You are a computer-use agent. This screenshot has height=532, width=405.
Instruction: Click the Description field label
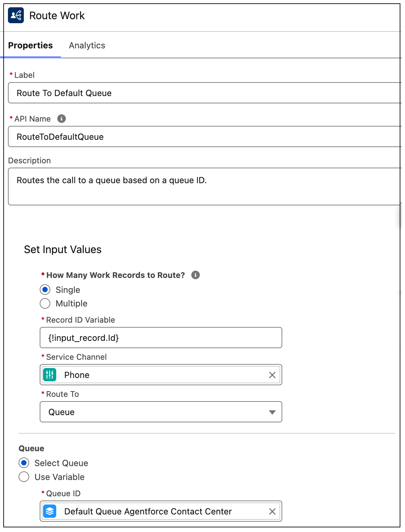(x=29, y=161)
